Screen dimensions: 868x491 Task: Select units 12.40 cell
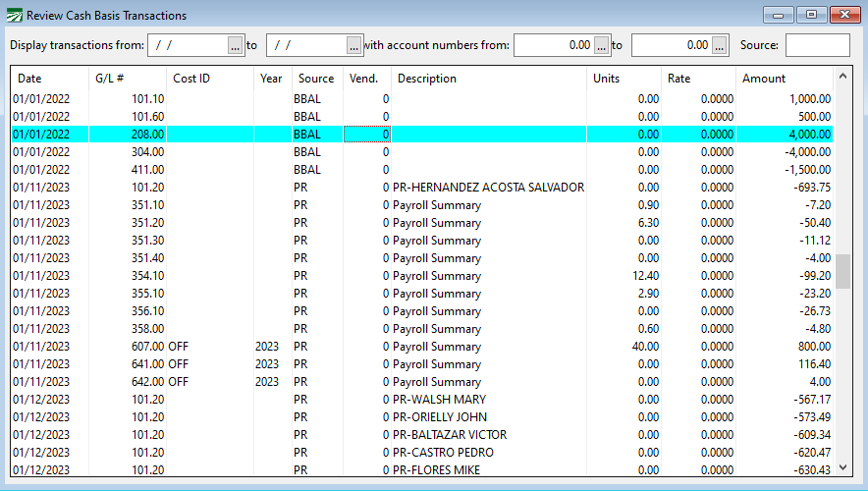click(624, 276)
